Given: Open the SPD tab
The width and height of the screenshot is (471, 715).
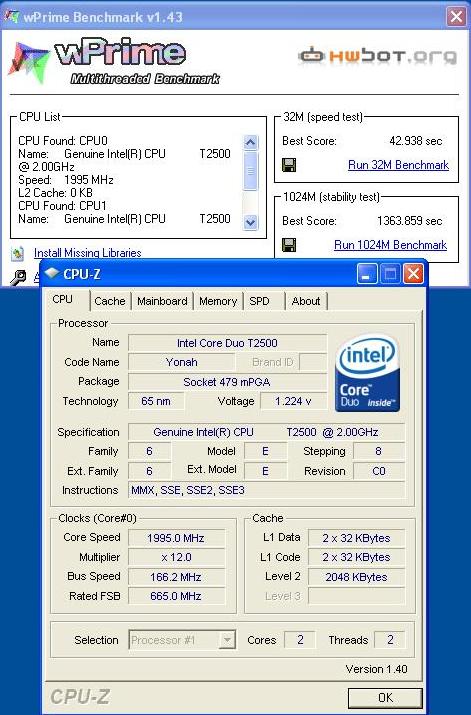Looking at the screenshot, I should [259, 301].
